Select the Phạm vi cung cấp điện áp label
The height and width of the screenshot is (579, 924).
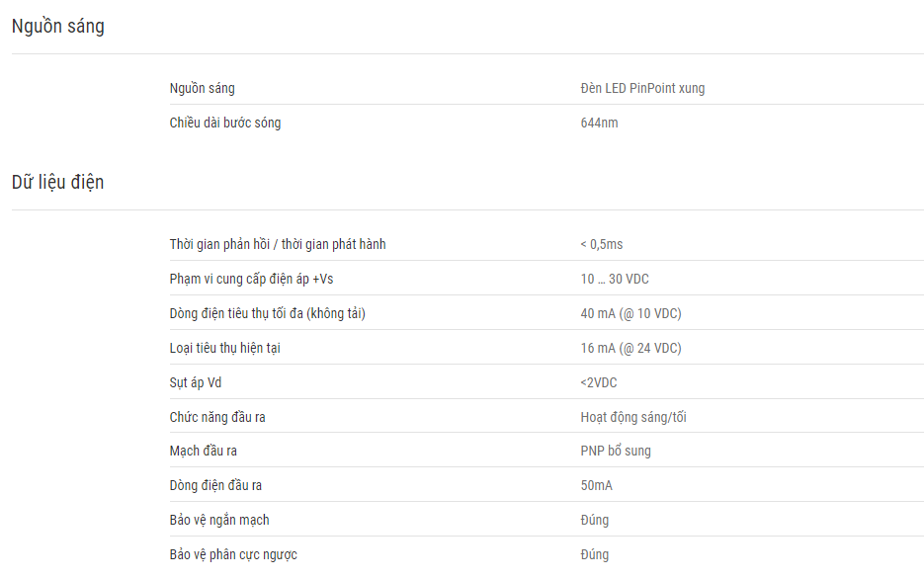(252, 280)
